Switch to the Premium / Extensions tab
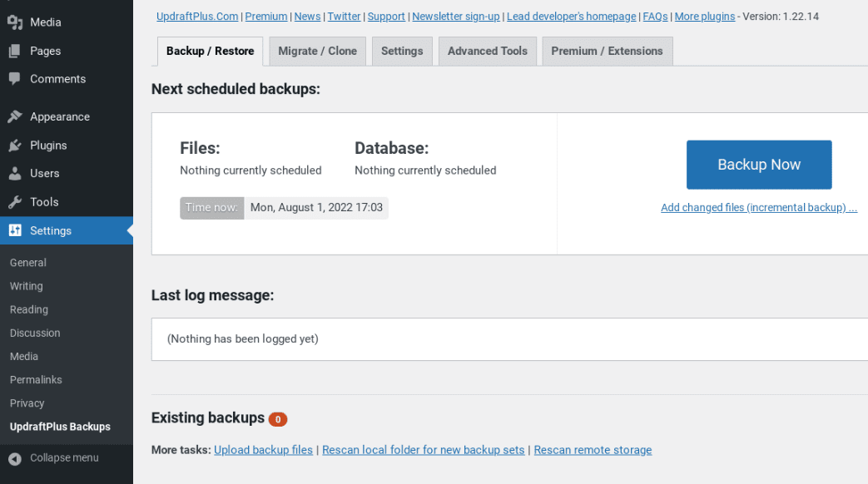Image resolution: width=868 pixels, height=484 pixels. click(607, 51)
